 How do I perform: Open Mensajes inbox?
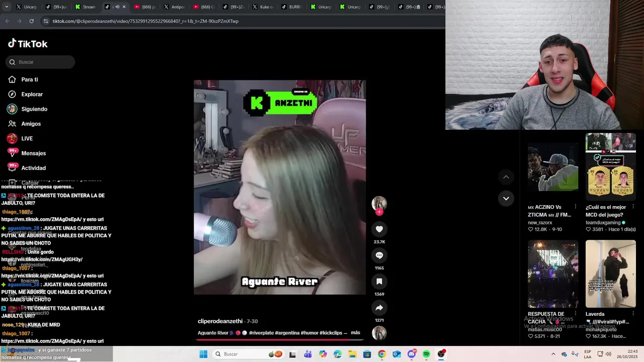tap(27, 153)
